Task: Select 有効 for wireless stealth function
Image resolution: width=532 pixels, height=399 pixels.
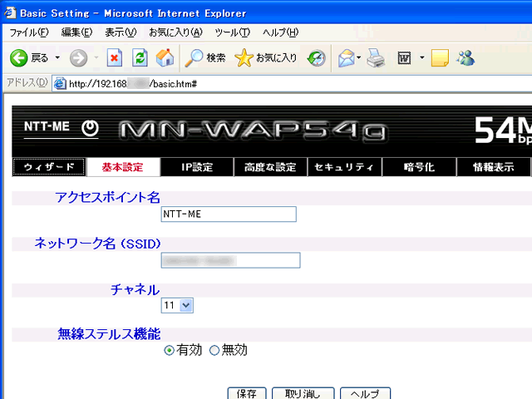Action: [x=169, y=350]
